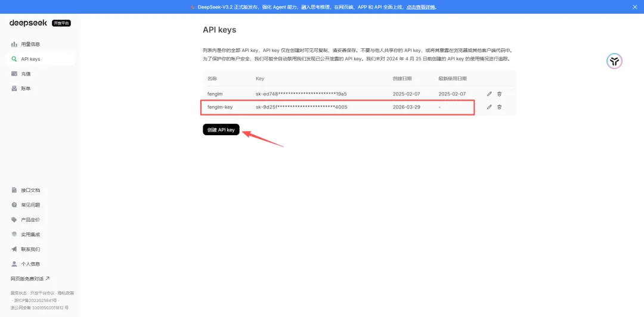The height and width of the screenshot is (317, 644).
Task: Click the 产品定价 tag icon
Action: pyautogui.click(x=14, y=220)
